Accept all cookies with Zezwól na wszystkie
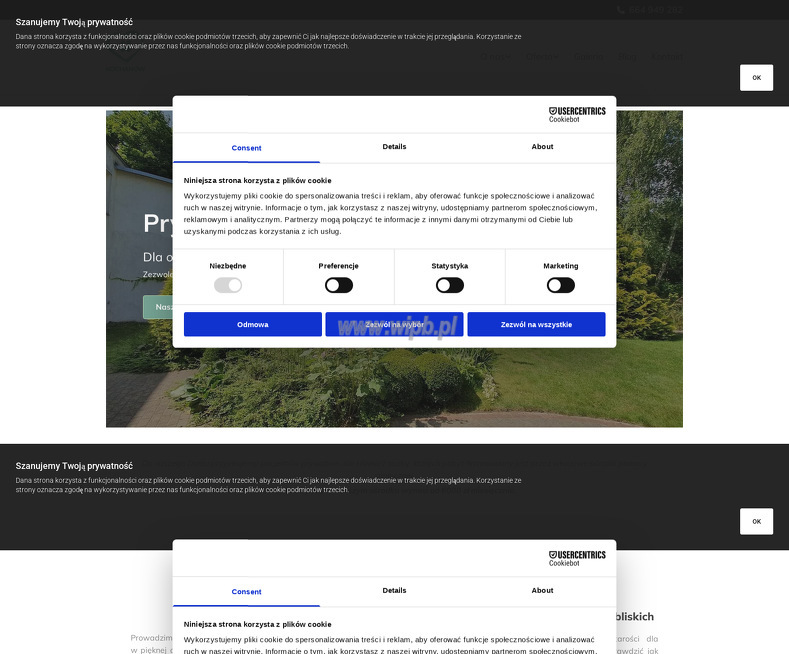 coord(536,324)
